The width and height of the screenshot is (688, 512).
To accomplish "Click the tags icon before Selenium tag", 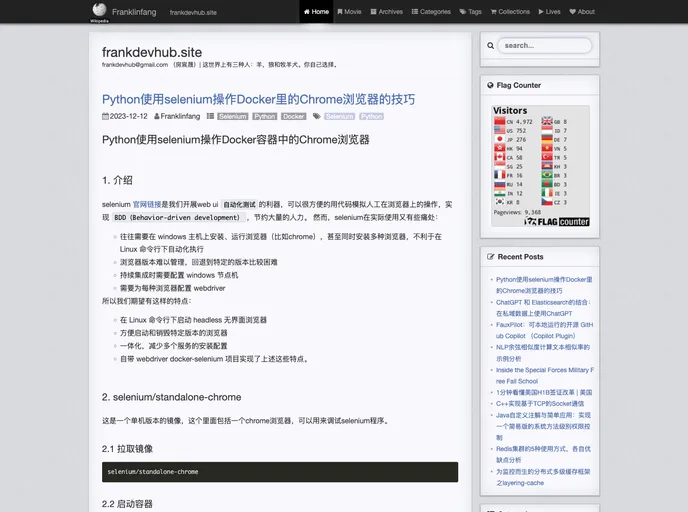I will 316,116.
